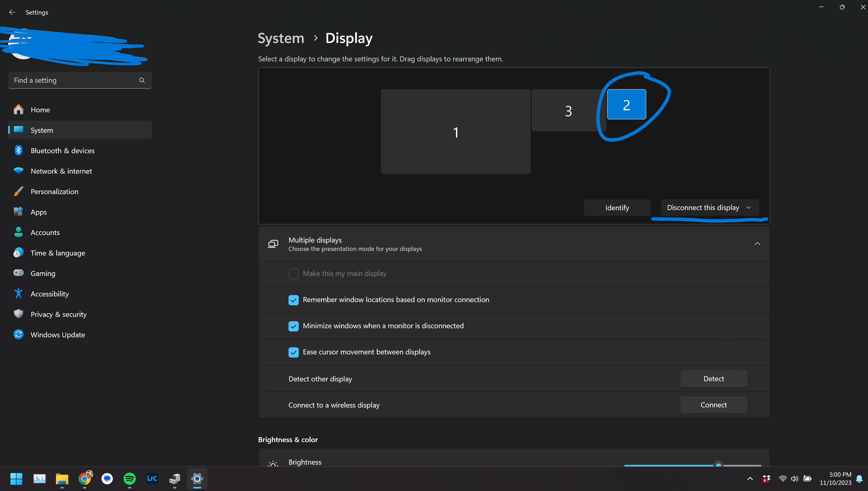The height and width of the screenshot is (491, 868).
Task: Select System in the breadcrumb
Action: [x=281, y=38]
